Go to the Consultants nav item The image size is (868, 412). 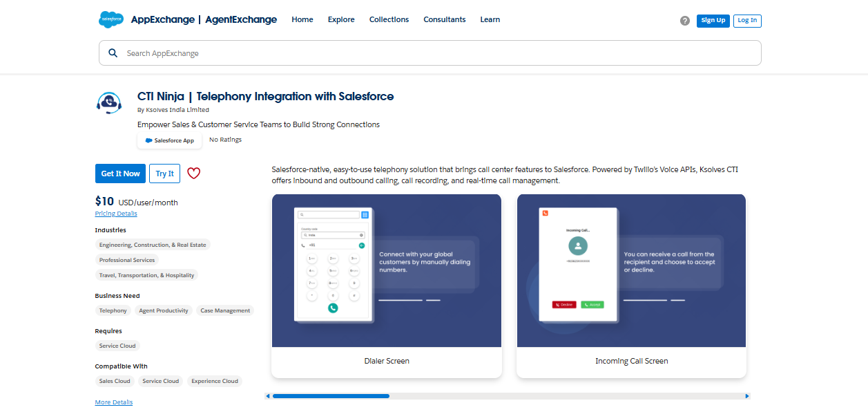point(444,19)
